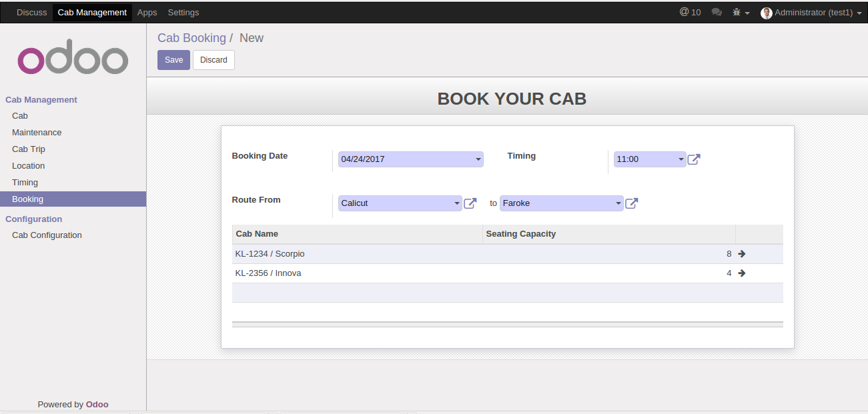Open the @ mentions notifications counter

(690, 12)
